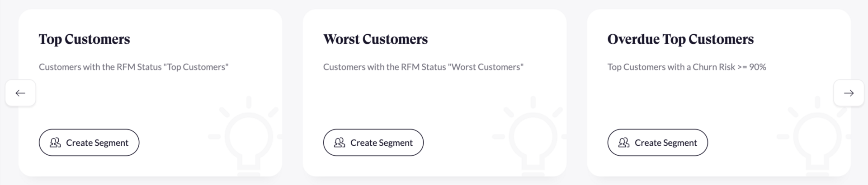Click the people icon in Worst Customers button
Screen dimensions: 868x185
(340, 143)
